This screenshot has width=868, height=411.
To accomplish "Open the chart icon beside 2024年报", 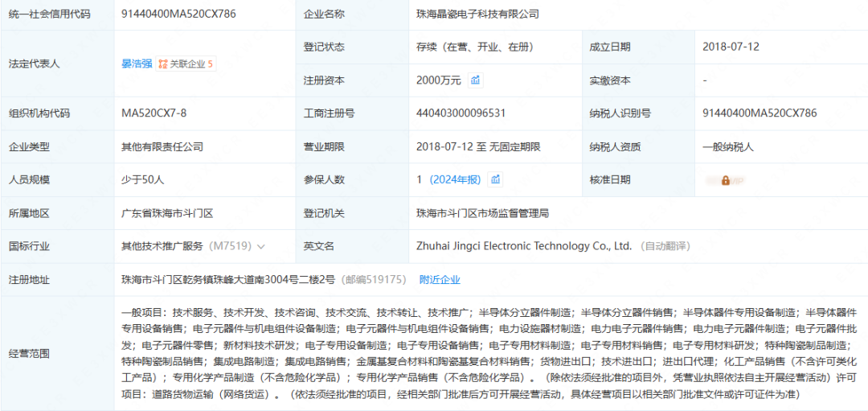I will point(496,179).
